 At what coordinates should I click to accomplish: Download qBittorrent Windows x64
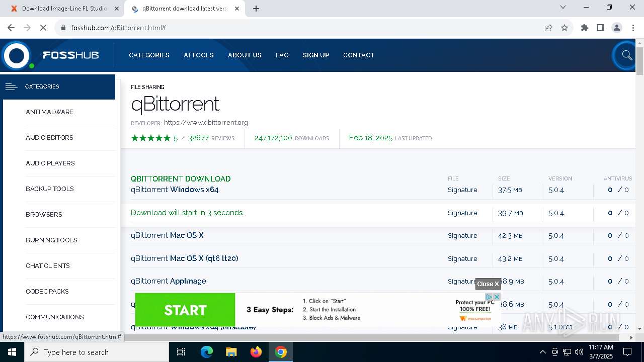coord(175,190)
